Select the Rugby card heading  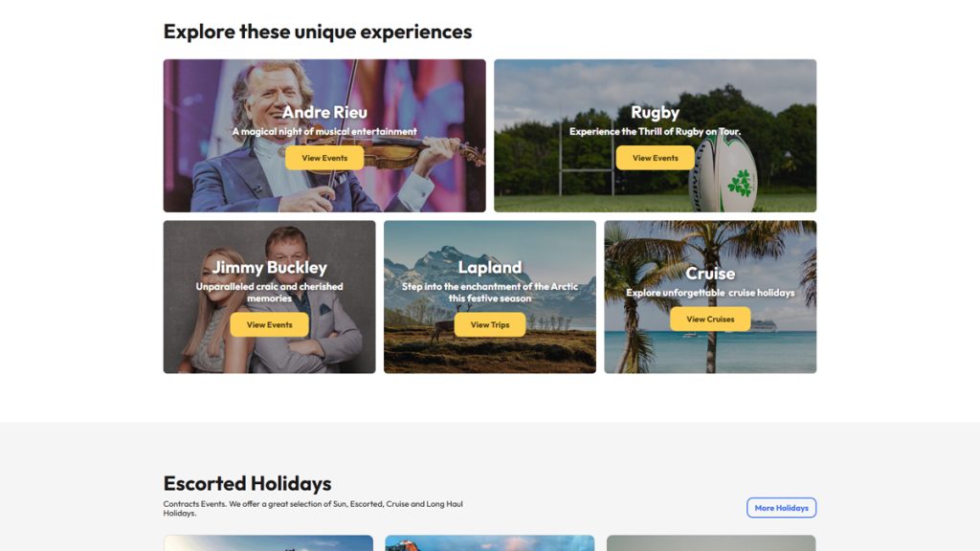[655, 113]
